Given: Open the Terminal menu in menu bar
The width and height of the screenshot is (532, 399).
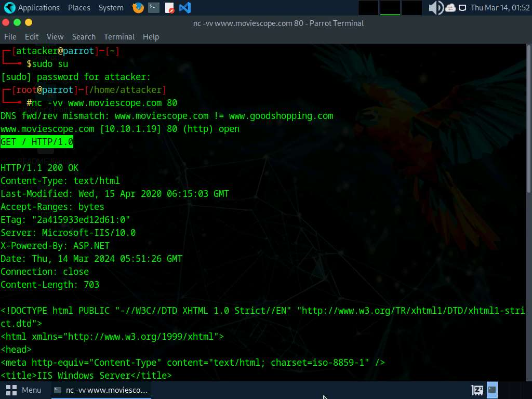Looking at the screenshot, I should tap(119, 37).
